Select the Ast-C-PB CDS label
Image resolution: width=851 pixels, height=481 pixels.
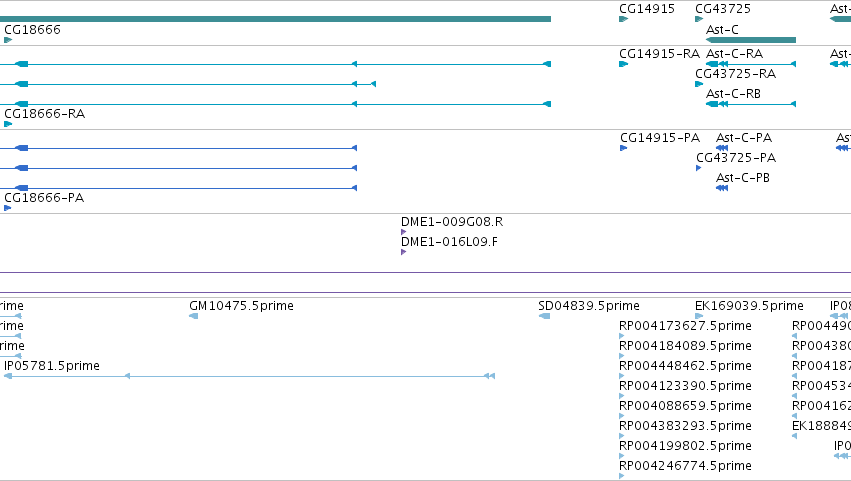click(742, 178)
